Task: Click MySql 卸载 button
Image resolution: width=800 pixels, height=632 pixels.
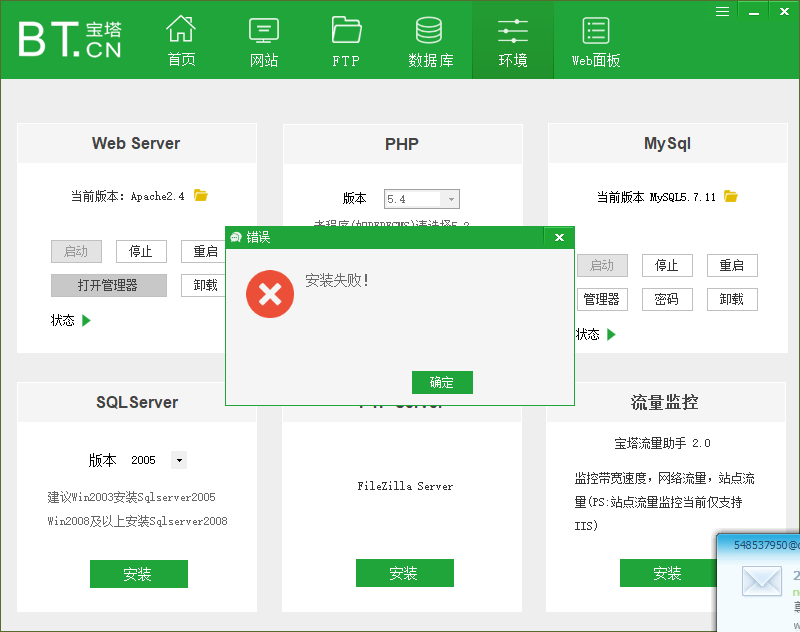Action: coord(732,299)
